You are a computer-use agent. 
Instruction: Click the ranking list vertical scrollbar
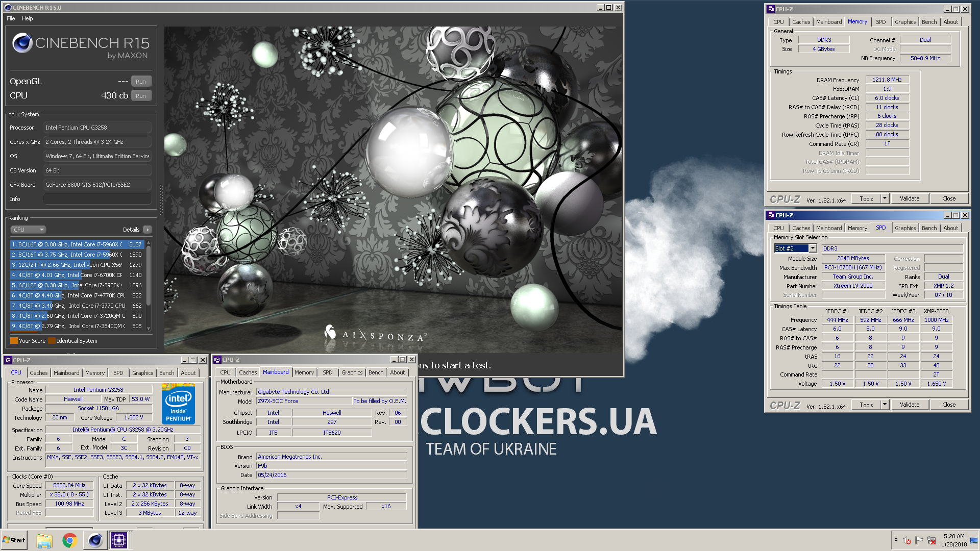point(149,277)
